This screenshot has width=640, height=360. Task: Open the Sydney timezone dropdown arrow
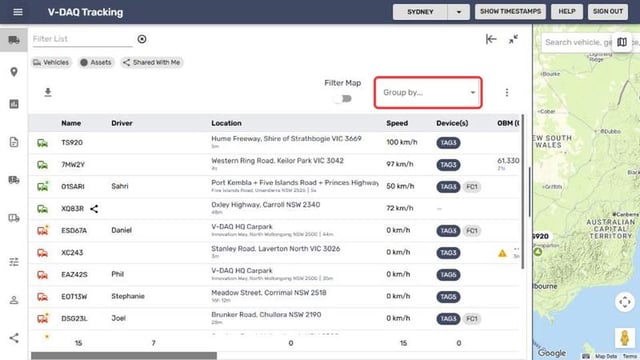(458, 12)
